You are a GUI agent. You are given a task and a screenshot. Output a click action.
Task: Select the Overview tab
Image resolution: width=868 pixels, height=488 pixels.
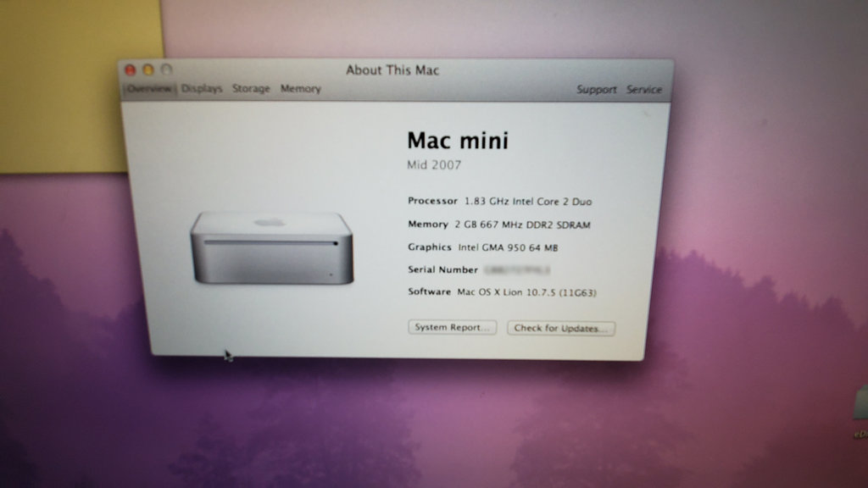click(x=150, y=89)
